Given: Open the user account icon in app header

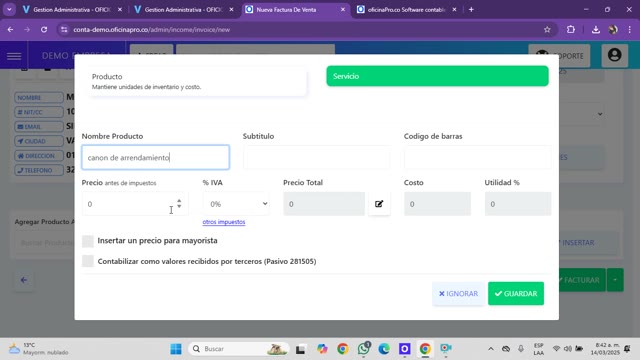Looking at the screenshot, I should 614,55.
